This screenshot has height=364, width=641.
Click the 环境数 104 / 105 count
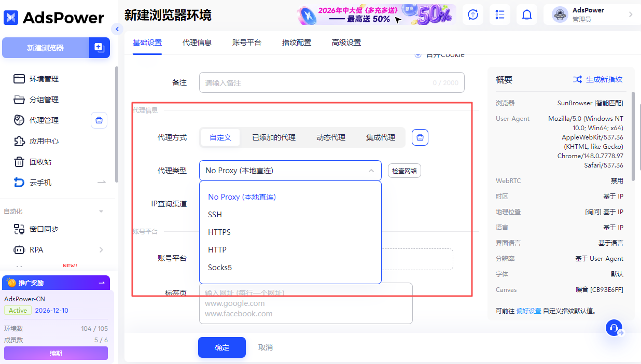click(x=94, y=329)
